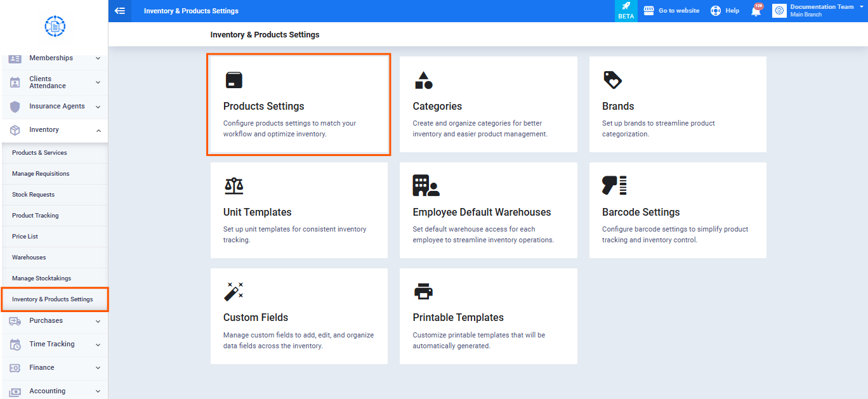
Task: Expand the Clients Attendance chevron
Action: pos(98,82)
